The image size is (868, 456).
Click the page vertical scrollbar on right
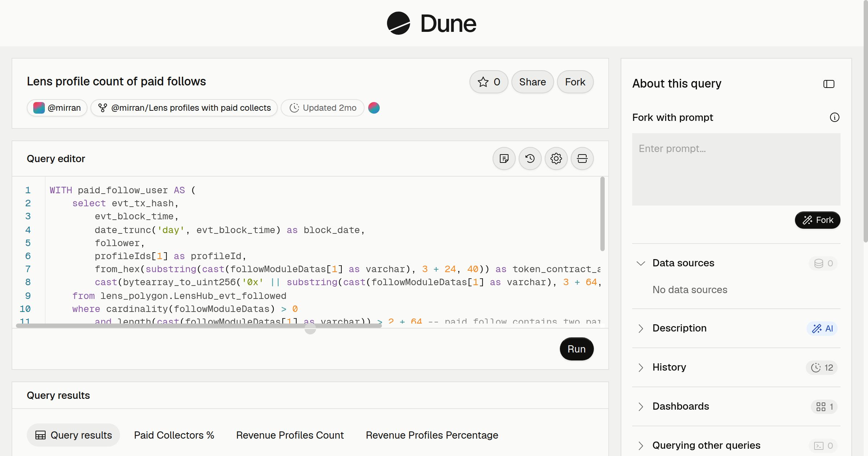click(x=865, y=121)
